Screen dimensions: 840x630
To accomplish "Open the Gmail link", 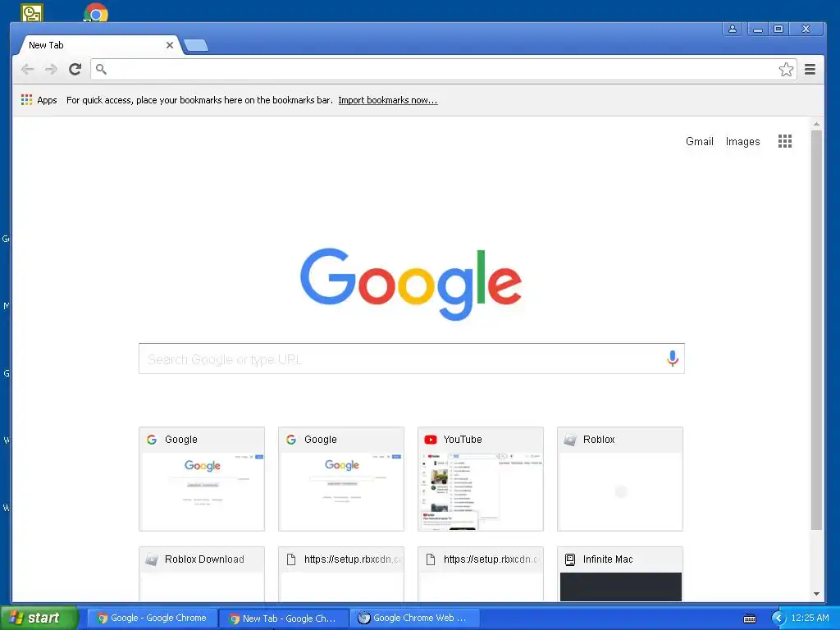I will [700, 141].
